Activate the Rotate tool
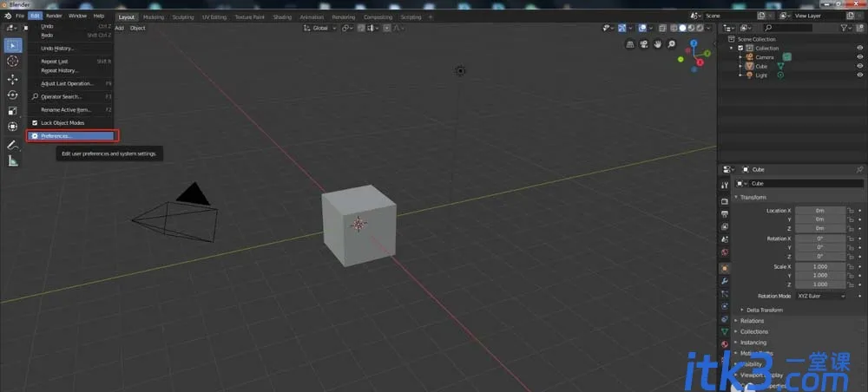The width and height of the screenshot is (868, 392). click(x=12, y=95)
